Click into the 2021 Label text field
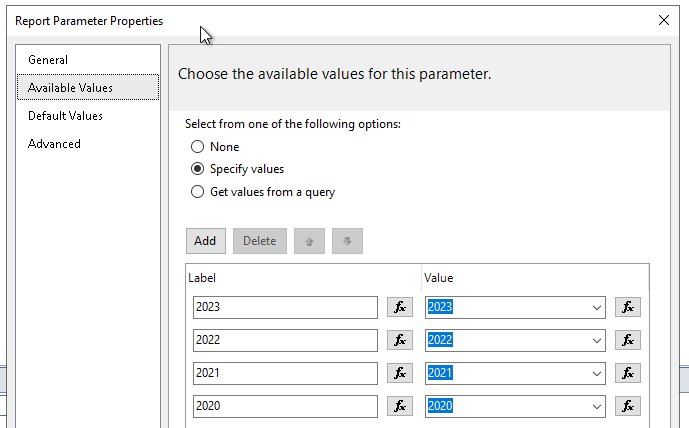Screen dimensions: 689x428 (x=285, y=373)
